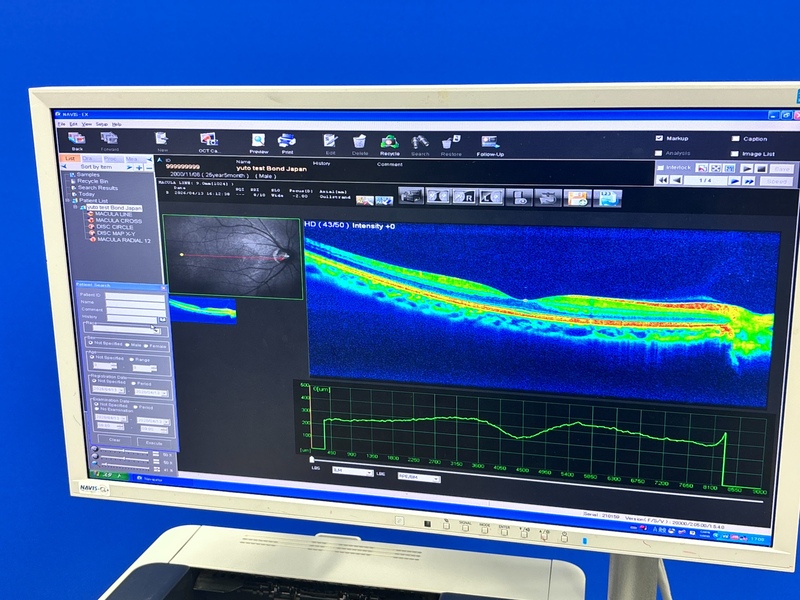This screenshot has height=600, width=800.
Task: Open the Follow-Up tool
Action: [x=489, y=144]
